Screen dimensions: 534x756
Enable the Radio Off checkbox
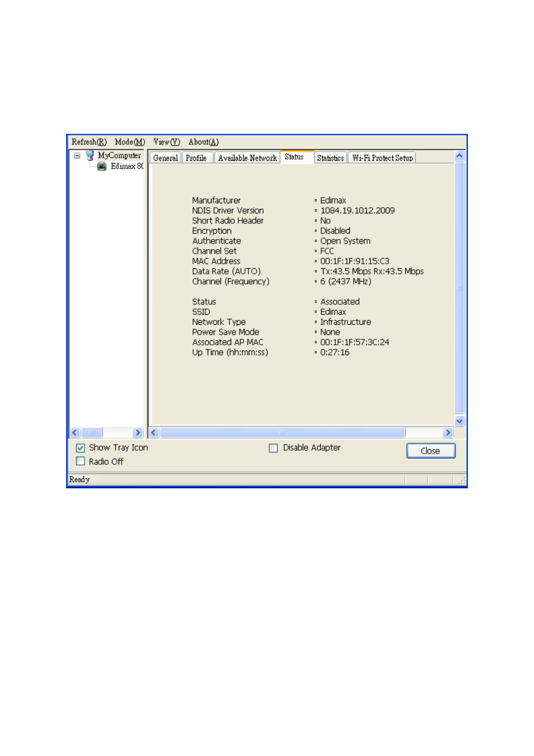(81, 461)
